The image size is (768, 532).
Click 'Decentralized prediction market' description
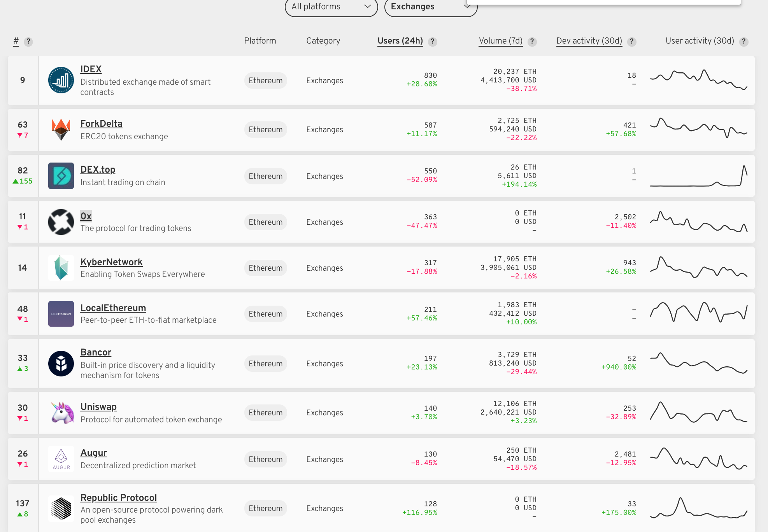[138, 465]
